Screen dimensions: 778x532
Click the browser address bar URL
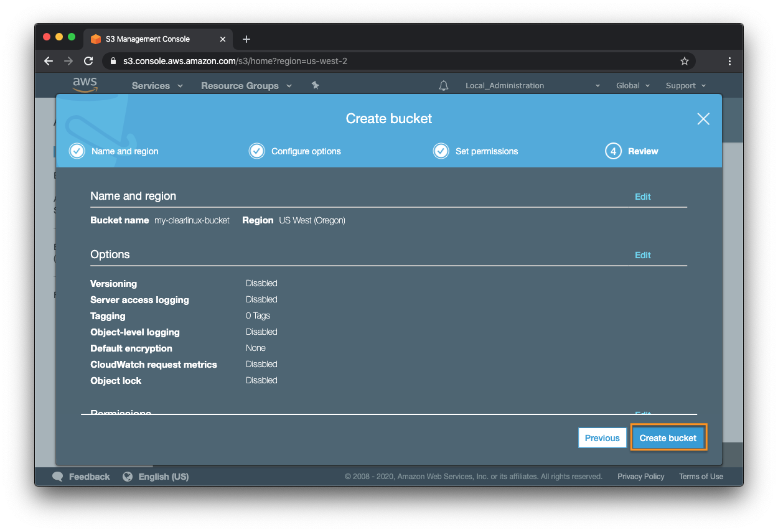[x=235, y=61]
